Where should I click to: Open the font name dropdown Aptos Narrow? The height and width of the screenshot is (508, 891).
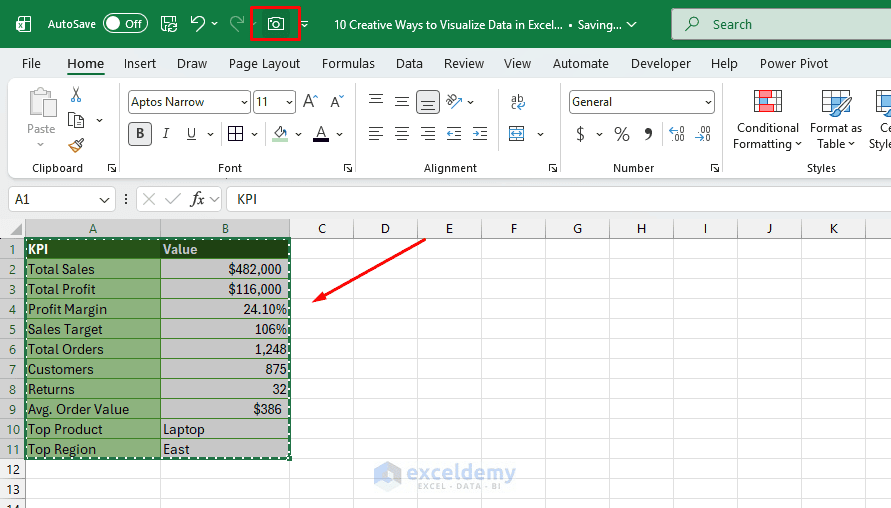click(x=244, y=102)
